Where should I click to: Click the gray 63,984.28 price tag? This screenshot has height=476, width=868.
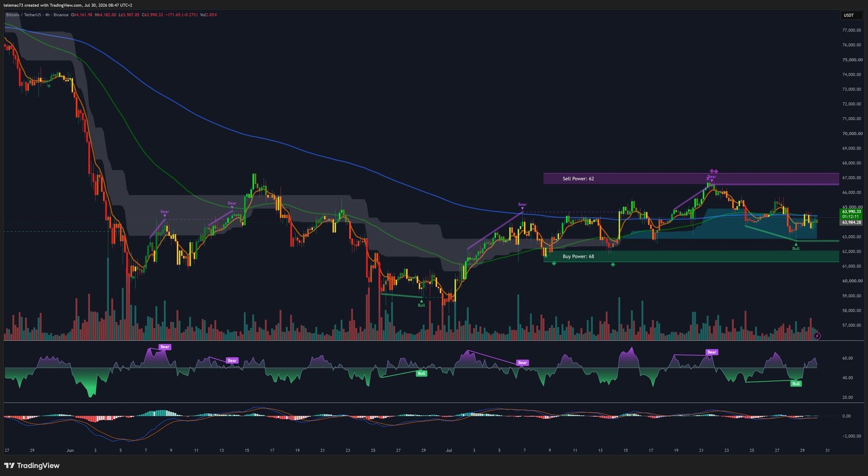(x=851, y=222)
